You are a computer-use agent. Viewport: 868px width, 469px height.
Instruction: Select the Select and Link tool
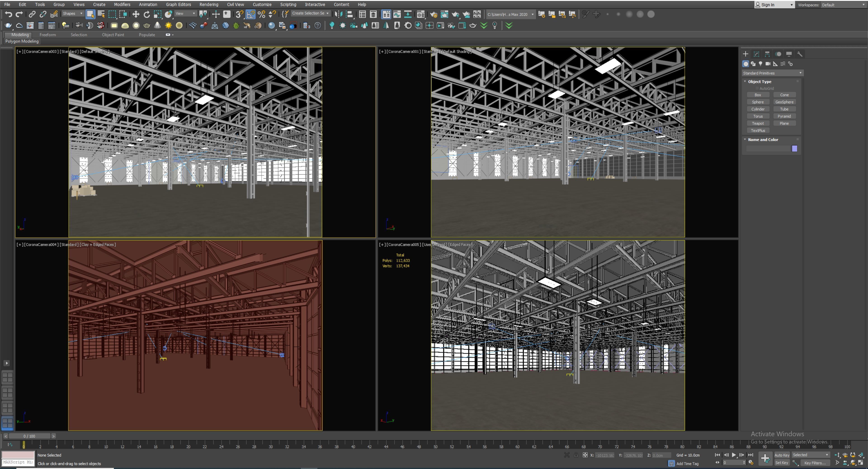point(32,14)
